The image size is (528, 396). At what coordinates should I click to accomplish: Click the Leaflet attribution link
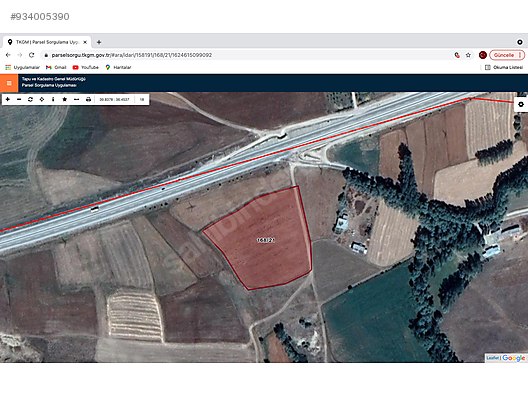[x=492, y=358]
